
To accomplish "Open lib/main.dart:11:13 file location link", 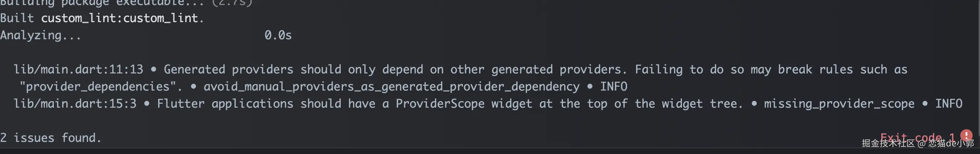I will (x=78, y=70).
